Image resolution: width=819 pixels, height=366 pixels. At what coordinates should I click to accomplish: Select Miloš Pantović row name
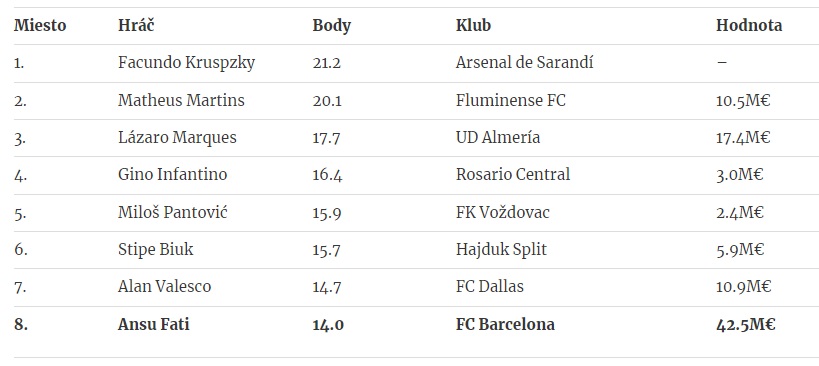tap(172, 212)
